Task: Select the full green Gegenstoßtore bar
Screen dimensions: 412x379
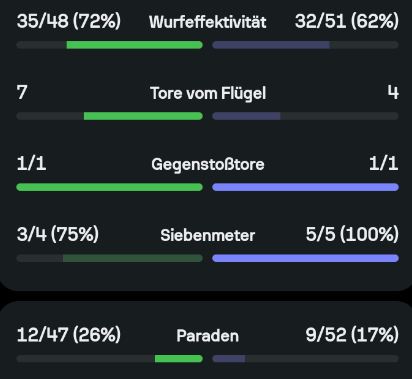Action: click(109, 187)
